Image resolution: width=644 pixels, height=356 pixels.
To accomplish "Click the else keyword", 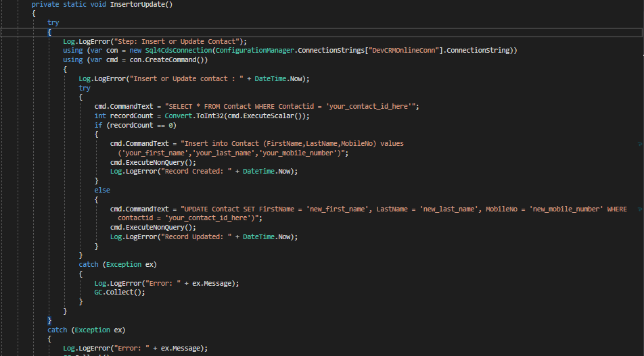I will point(102,190).
